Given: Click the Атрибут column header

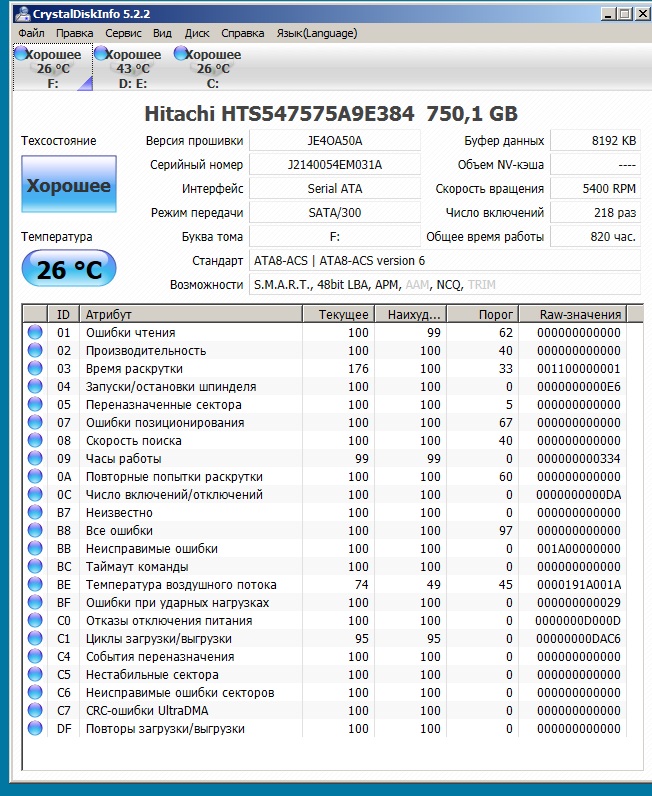Looking at the screenshot, I should click(x=191, y=314).
